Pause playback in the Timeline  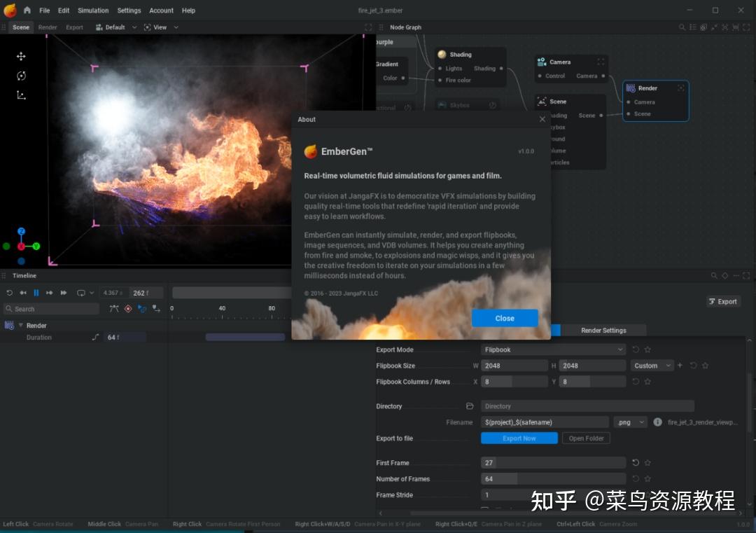tap(36, 292)
